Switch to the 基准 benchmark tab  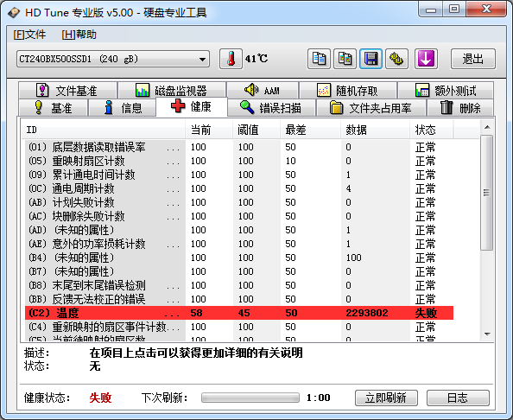coord(54,108)
